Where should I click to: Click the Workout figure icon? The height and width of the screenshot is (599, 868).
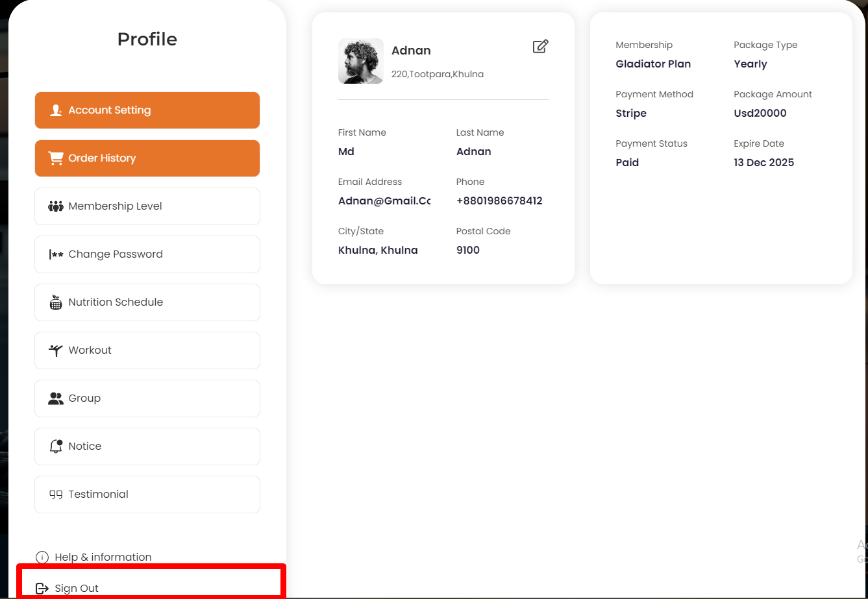[56, 350]
